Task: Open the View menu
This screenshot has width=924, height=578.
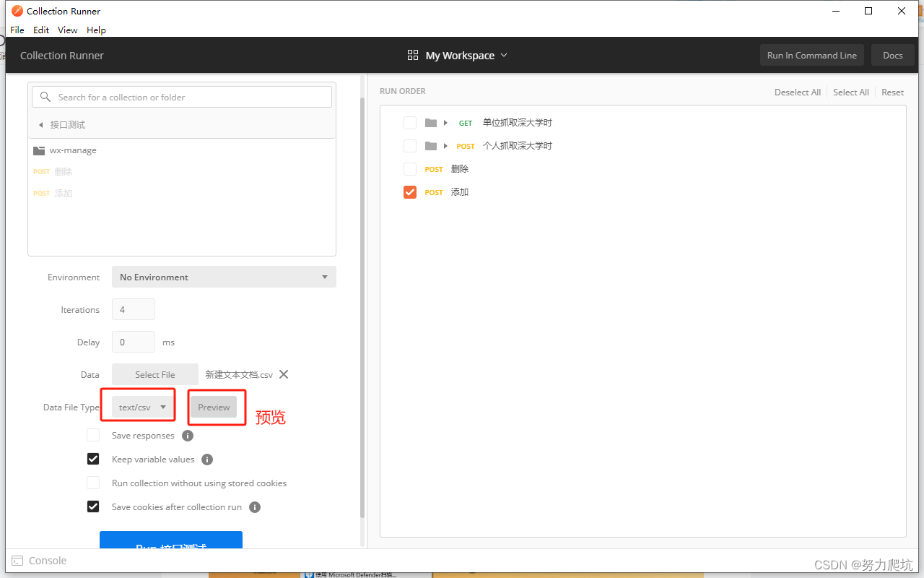Action: tap(67, 30)
